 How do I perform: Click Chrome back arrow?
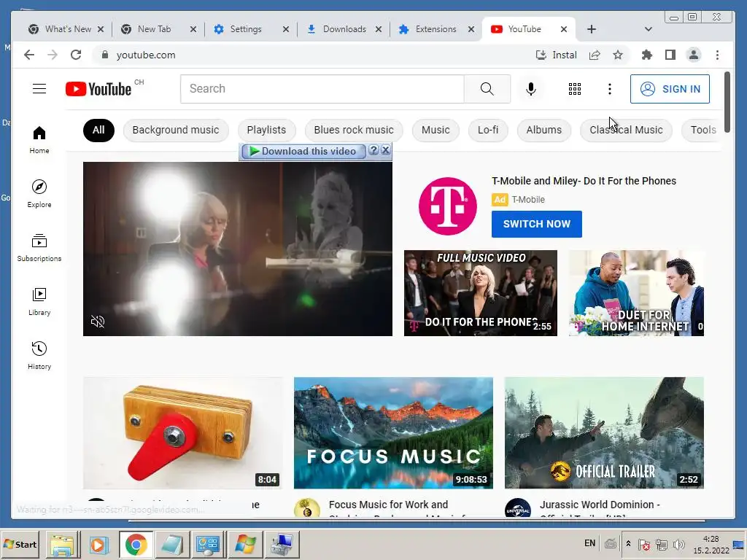pyautogui.click(x=29, y=55)
